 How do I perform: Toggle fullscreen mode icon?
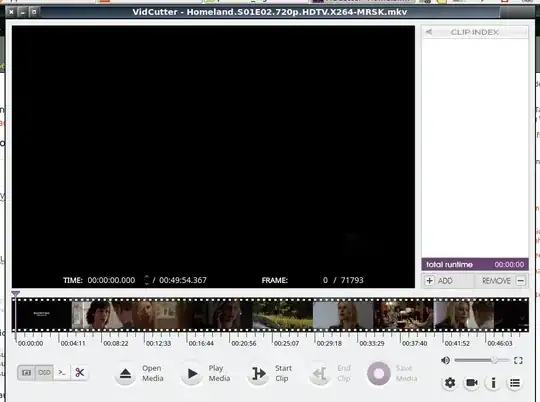click(518, 360)
